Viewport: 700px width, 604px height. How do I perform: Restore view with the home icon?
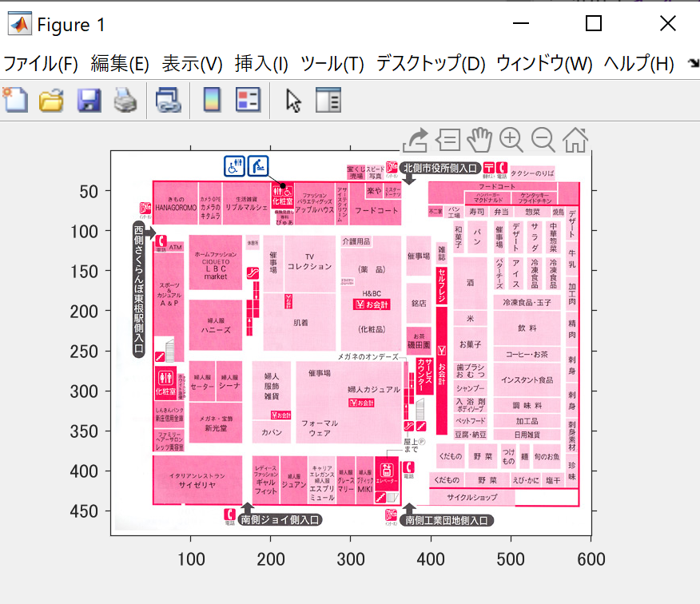(x=575, y=140)
